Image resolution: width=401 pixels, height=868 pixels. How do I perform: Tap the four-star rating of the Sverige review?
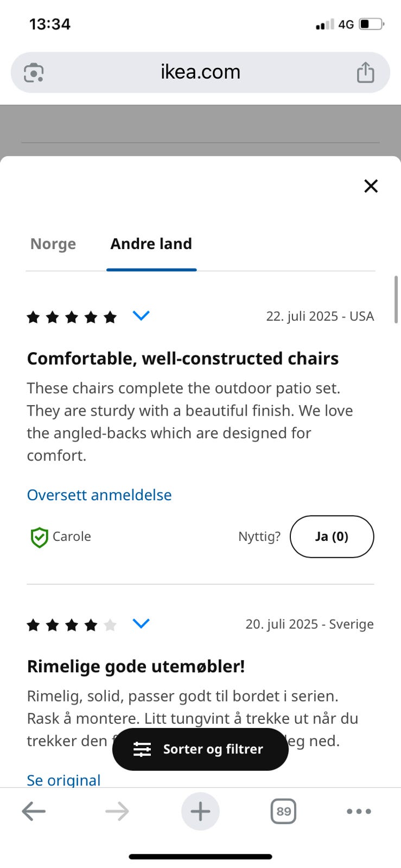(71, 624)
